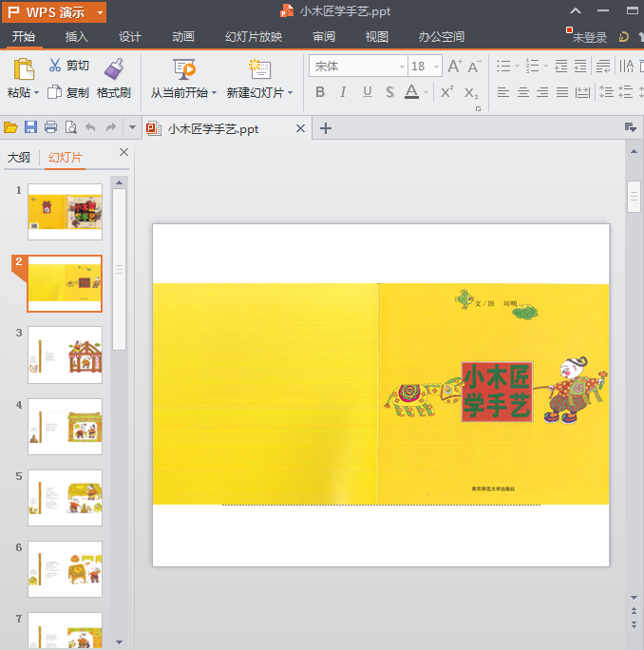Toggle italic formatting
The width and height of the screenshot is (644, 650).
click(343, 92)
